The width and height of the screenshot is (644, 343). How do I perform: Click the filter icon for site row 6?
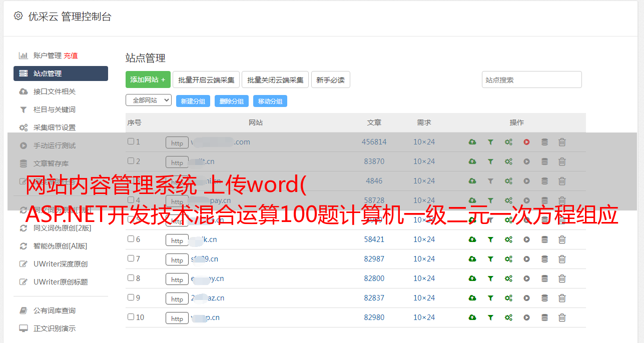(x=490, y=239)
